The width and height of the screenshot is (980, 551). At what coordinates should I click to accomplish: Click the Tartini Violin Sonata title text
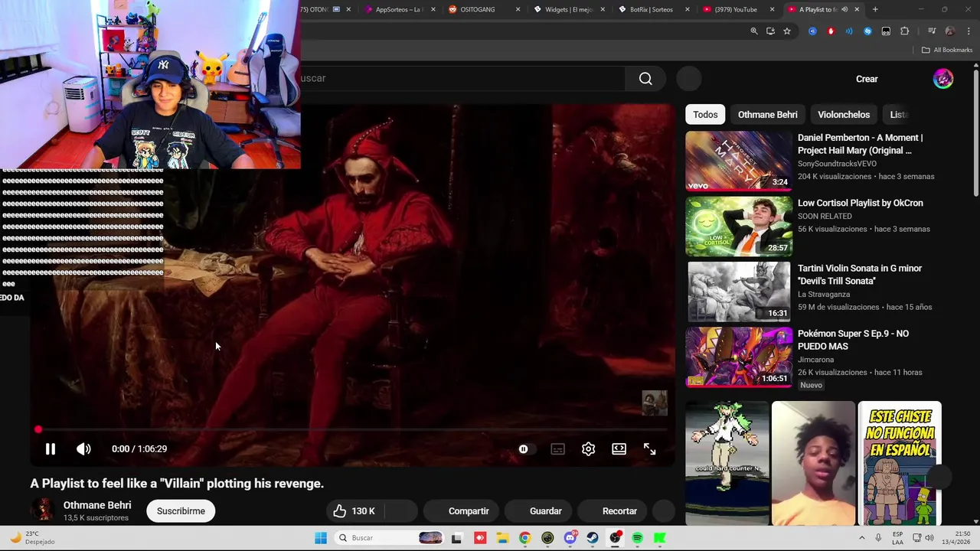(860, 275)
